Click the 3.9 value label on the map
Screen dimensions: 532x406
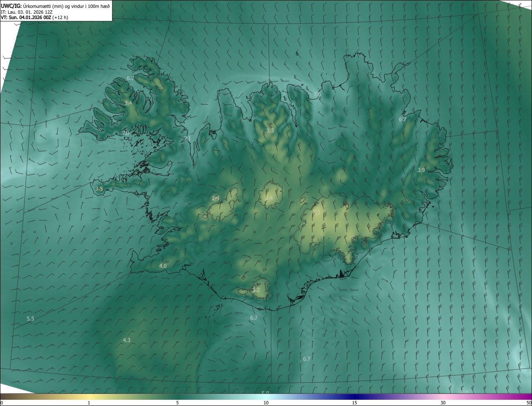tap(421, 170)
